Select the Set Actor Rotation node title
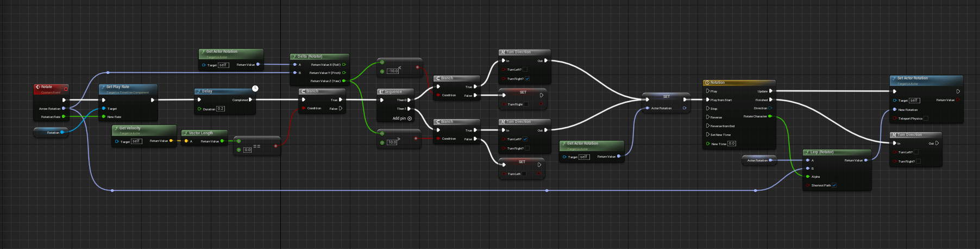980x249 pixels. tap(913, 78)
